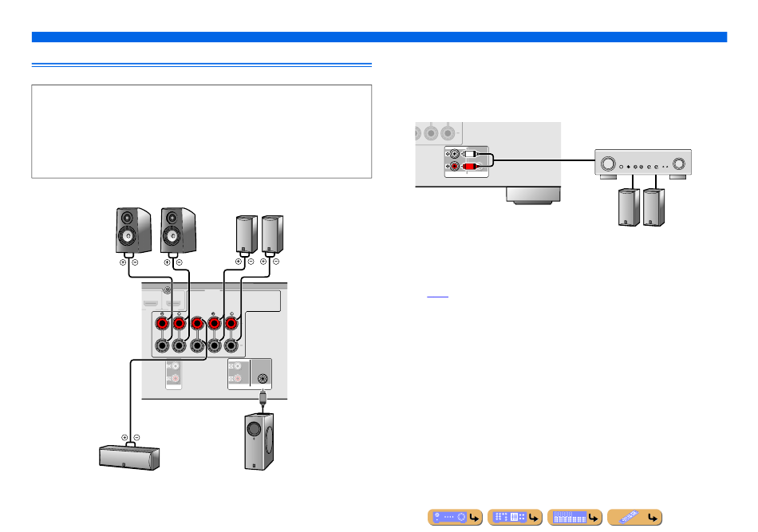Select the left small surround speaker

tap(247, 234)
